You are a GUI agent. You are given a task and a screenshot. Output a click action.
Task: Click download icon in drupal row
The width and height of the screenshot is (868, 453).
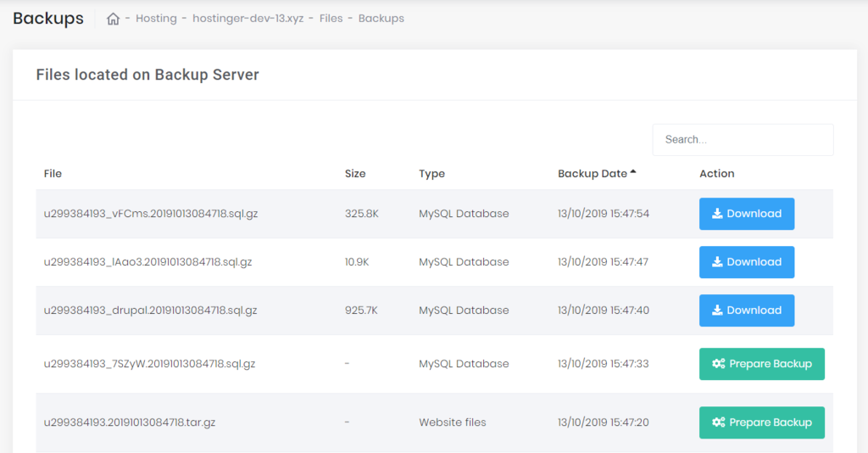point(717,310)
